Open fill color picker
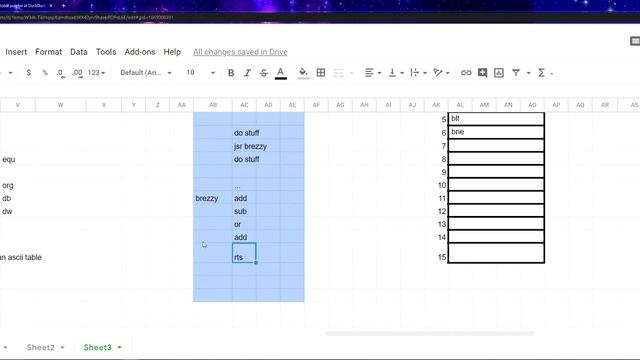This screenshot has height=360, width=640. click(303, 73)
